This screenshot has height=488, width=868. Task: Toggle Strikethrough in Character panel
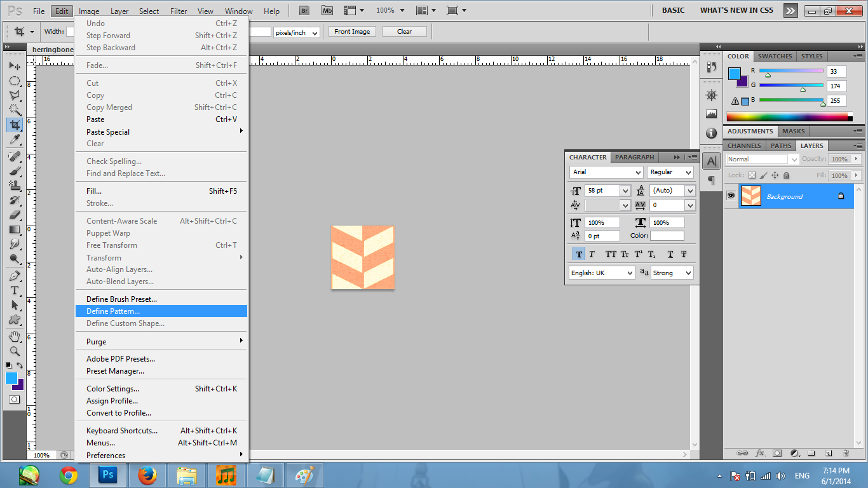[x=684, y=254]
